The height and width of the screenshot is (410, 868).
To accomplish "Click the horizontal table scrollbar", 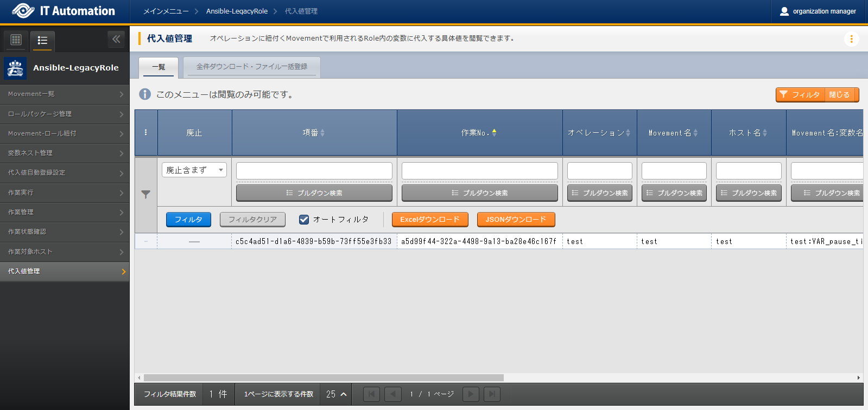I will 324,377.
